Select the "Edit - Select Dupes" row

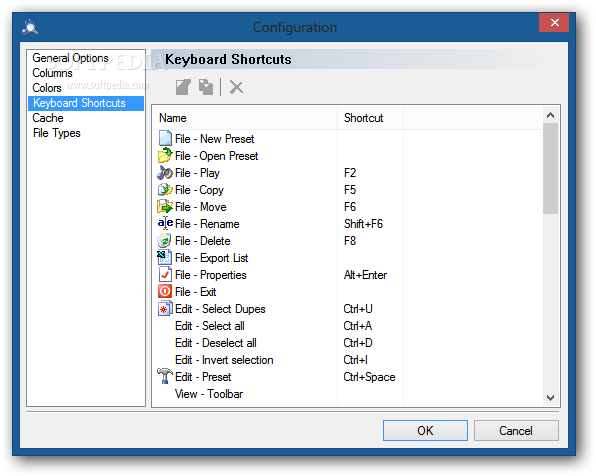point(220,309)
